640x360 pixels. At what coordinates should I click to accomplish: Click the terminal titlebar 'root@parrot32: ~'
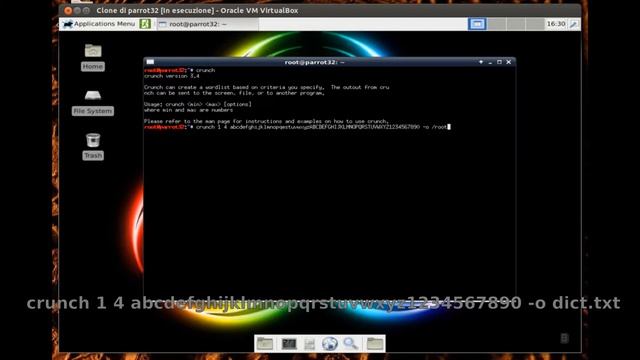(314, 62)
